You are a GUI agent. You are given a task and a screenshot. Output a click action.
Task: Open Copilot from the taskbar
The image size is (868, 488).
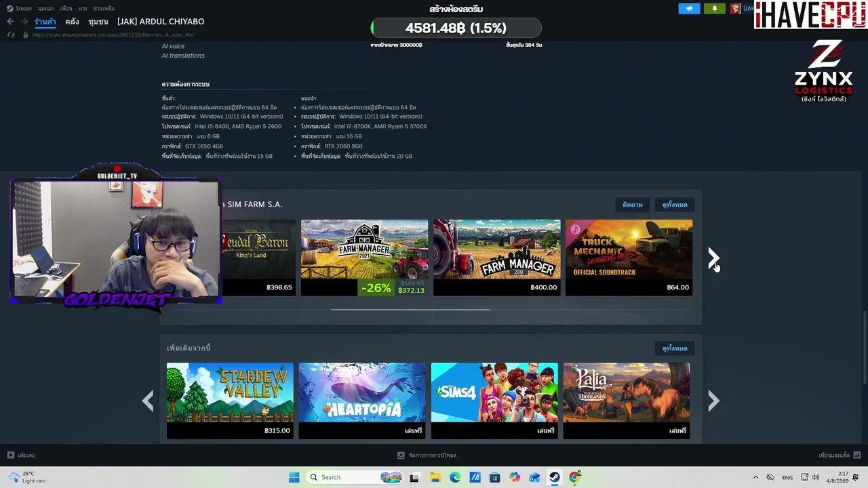(x=515, y=477)
